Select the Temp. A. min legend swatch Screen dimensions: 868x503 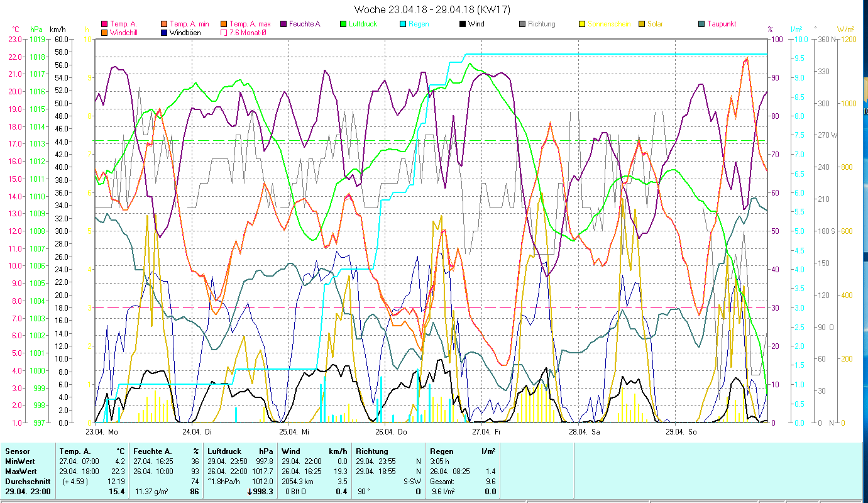[x=165, y=24]
